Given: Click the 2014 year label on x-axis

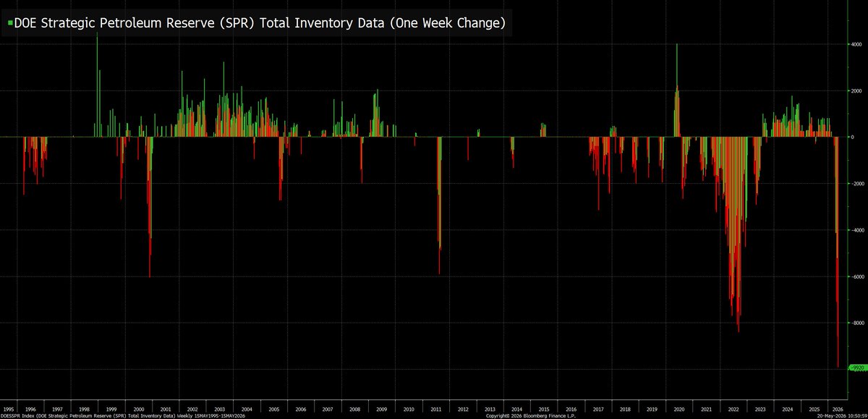Looking at the screenshot, I should pyautogui.click(x=516, y=409).
